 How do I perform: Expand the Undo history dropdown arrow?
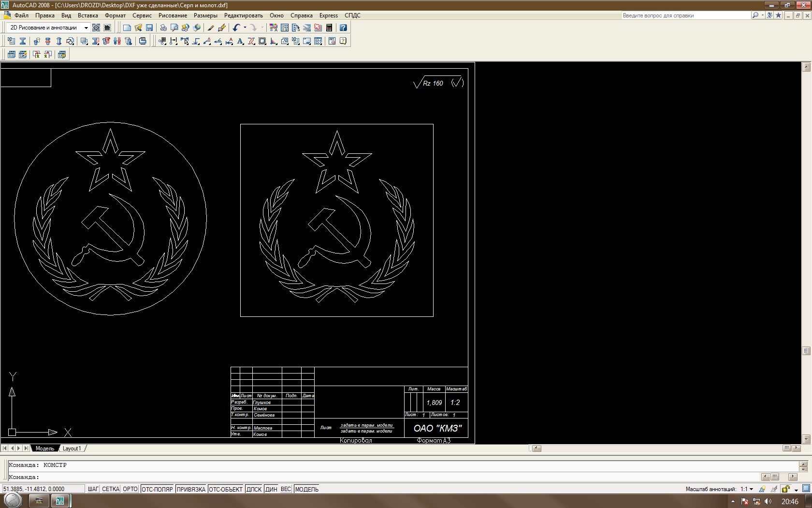[245, 28]
